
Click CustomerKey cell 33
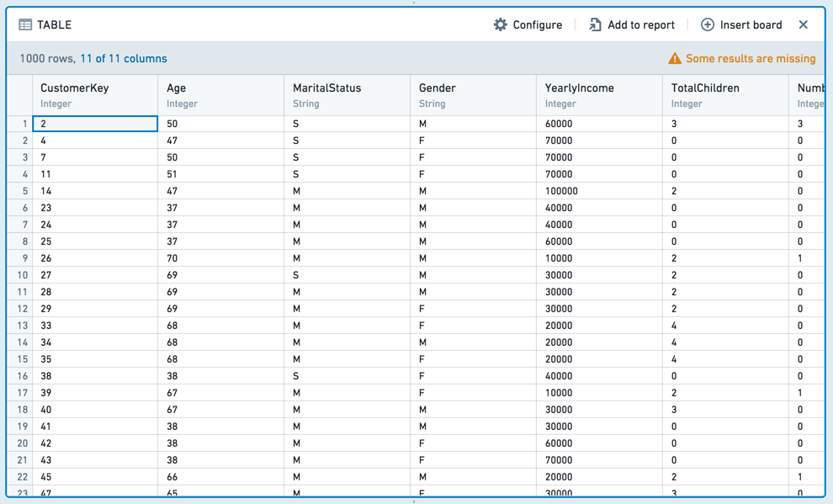coord(95,326)
